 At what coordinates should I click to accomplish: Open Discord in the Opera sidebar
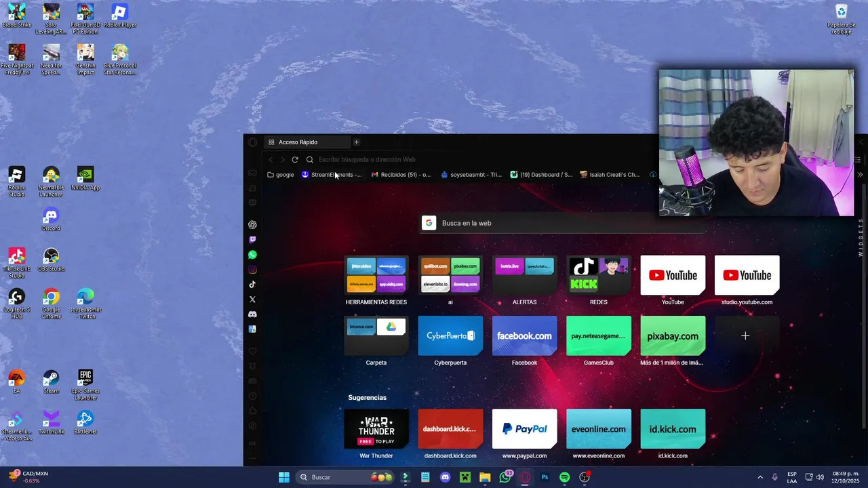point(252,314)
